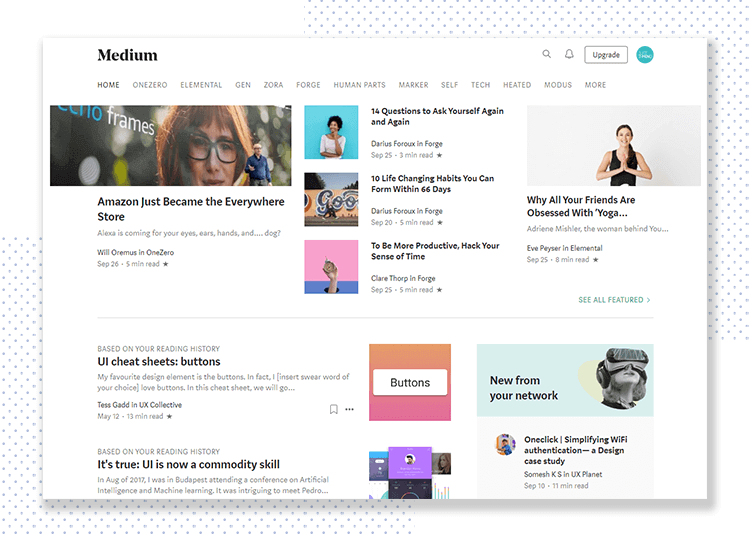Image resolution: width=750 pixels, height=536 pixels.
Task: Open To Be More Productive article
Action: 435,251
